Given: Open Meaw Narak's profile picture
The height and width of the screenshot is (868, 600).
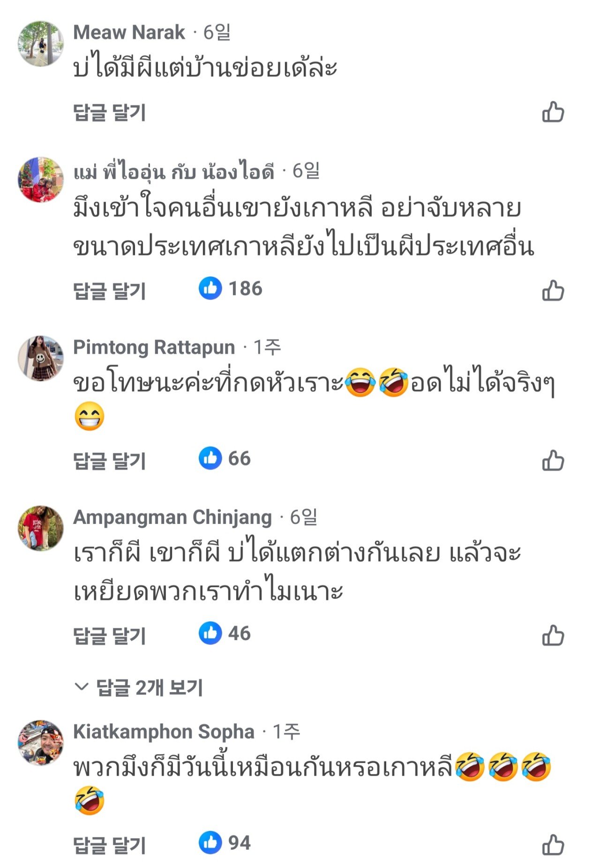Looking at the screenshot, I should pos(41,43).
